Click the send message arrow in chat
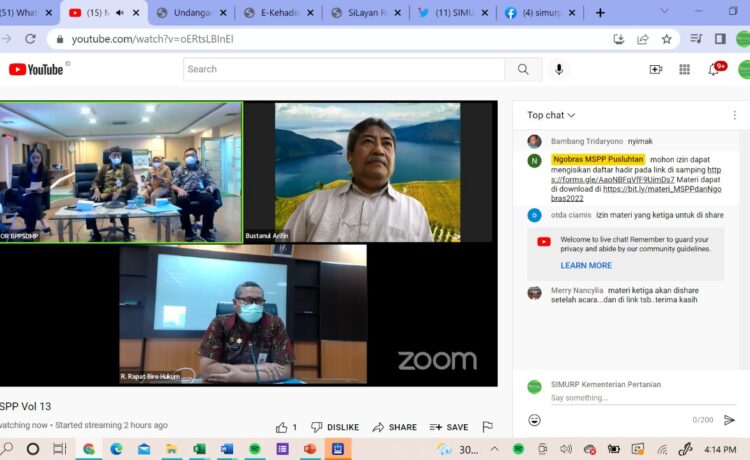The height and width of the screenshot is (460, 750). [729, 420]
